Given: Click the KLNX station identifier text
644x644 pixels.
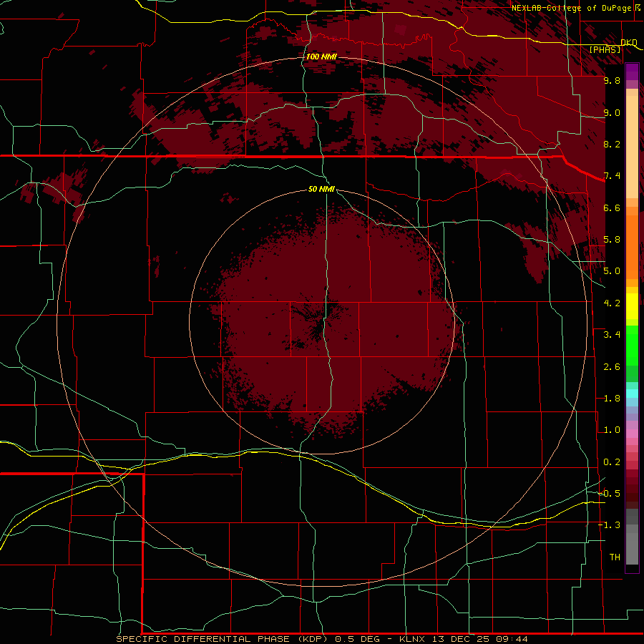Looking at the screenshot, I should tap(413, 639).
